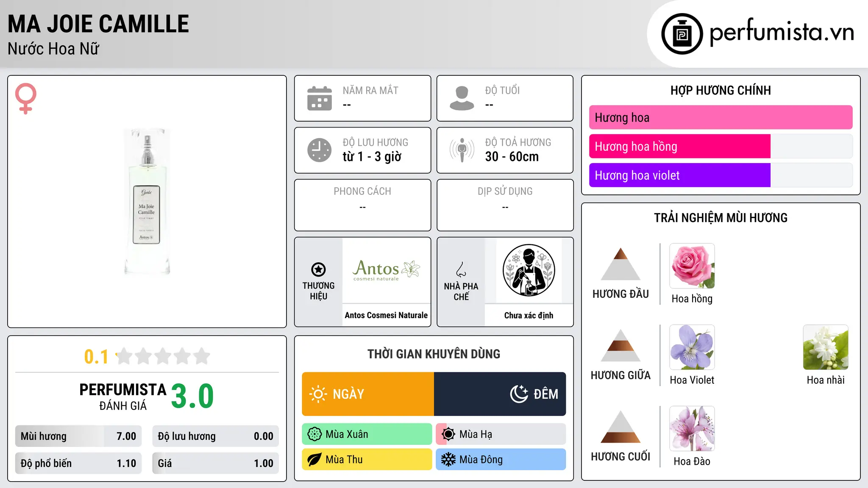Click the Nước Hoa Nữ subtitle
Viewport: 868px width, 488px height.
tap(53, 49)
